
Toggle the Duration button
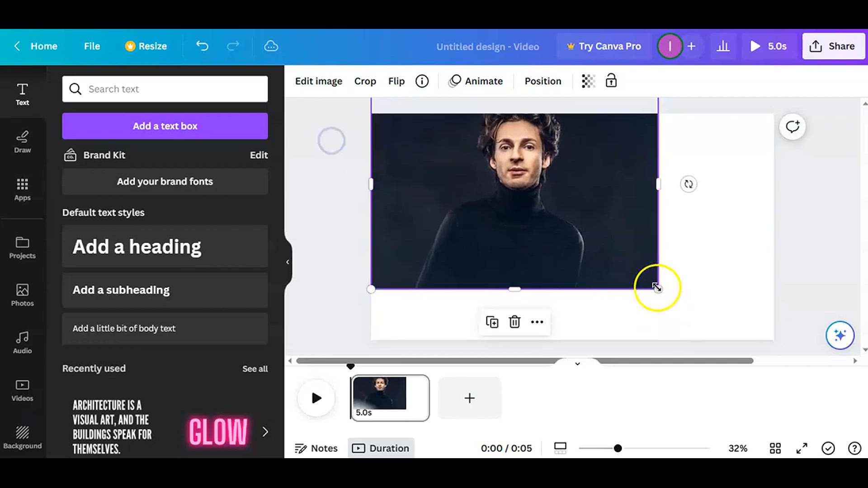click(381, 448)
